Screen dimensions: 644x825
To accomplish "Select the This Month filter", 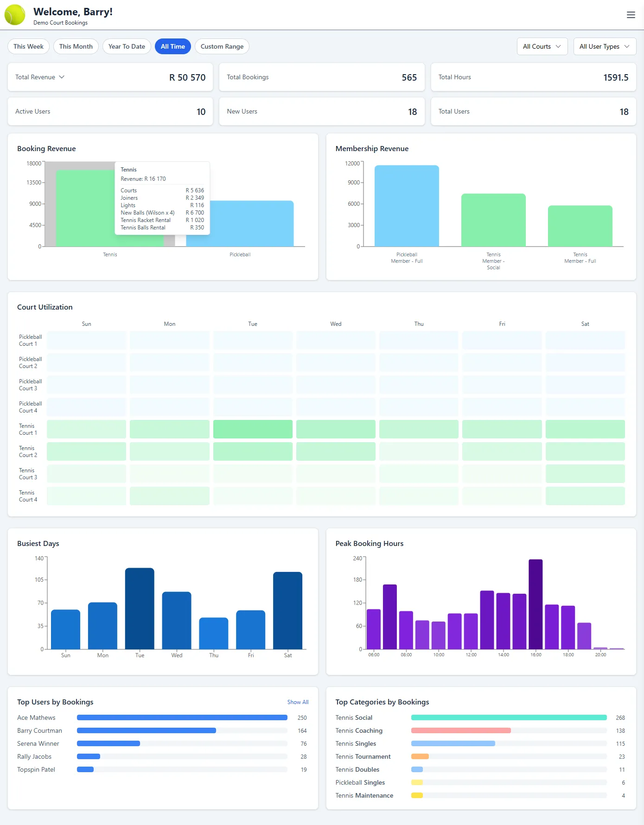I will 76,46.
